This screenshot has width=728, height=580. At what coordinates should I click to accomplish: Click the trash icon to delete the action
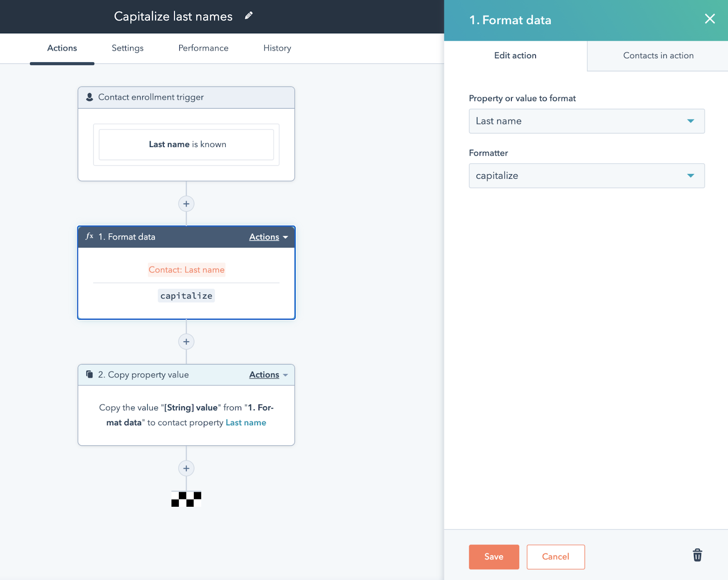pyautogui.click(x=697, y=555)
